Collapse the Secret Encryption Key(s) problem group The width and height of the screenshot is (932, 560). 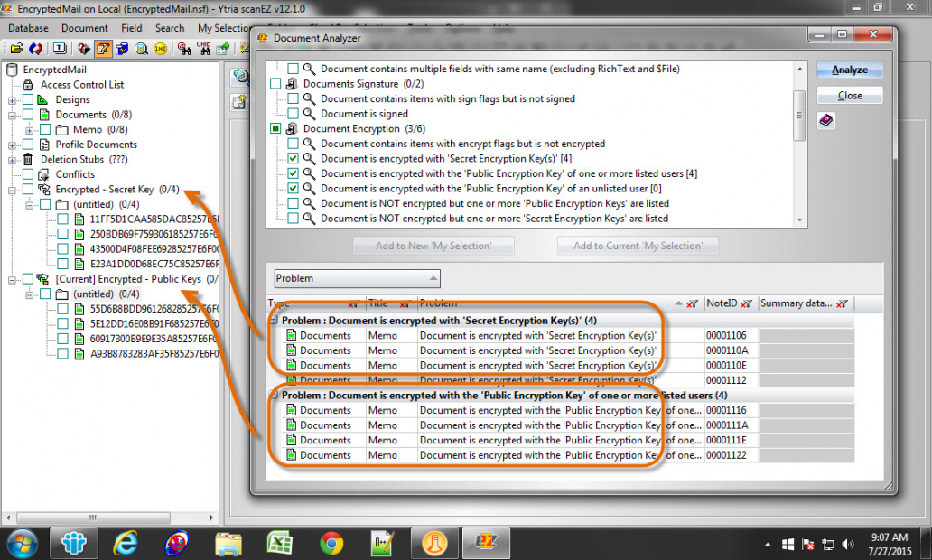tap(274, 321)
